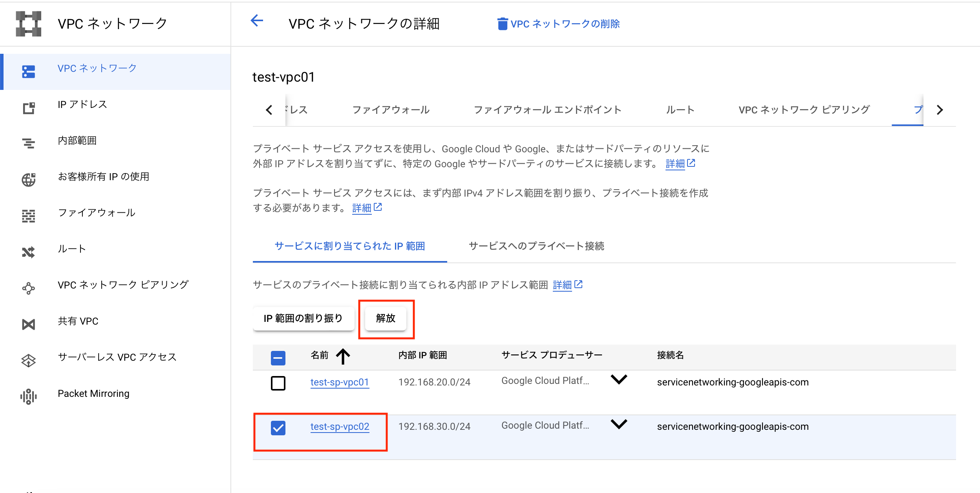Click the name column sort arrow
Screen dimensions: 980x493
pos(343,356)
